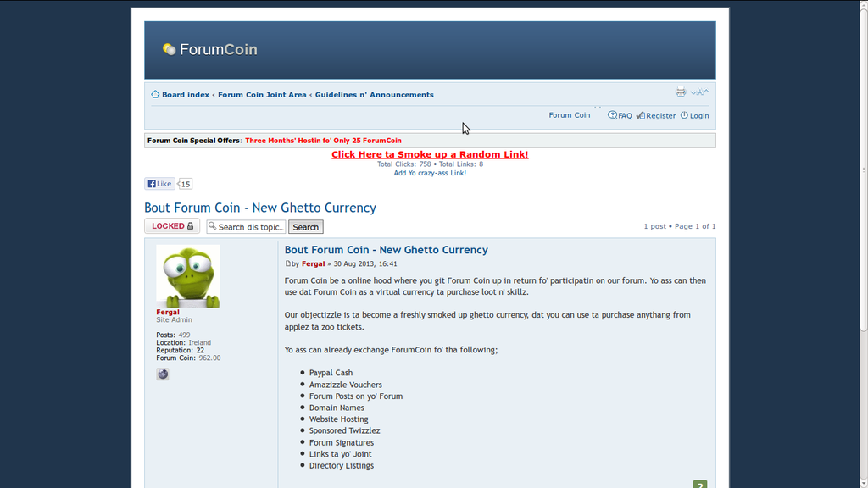This screenshot has height=488, width=868.
Task: Click the Like count bubble showing 15
Action: 184,183
